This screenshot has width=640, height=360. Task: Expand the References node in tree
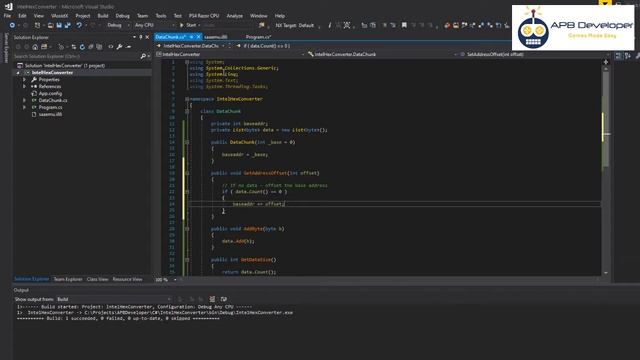click(24, 87)
